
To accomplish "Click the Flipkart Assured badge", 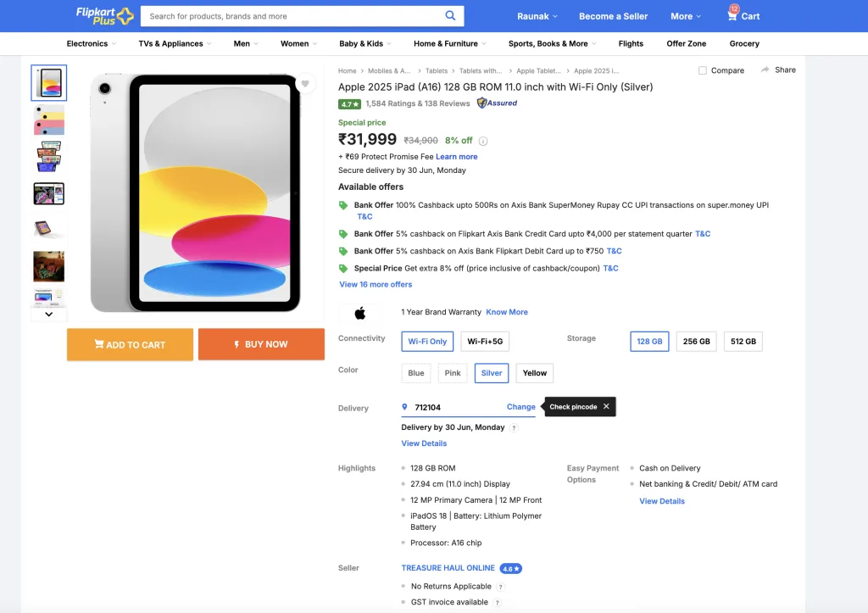I will (x=496, y=103).
